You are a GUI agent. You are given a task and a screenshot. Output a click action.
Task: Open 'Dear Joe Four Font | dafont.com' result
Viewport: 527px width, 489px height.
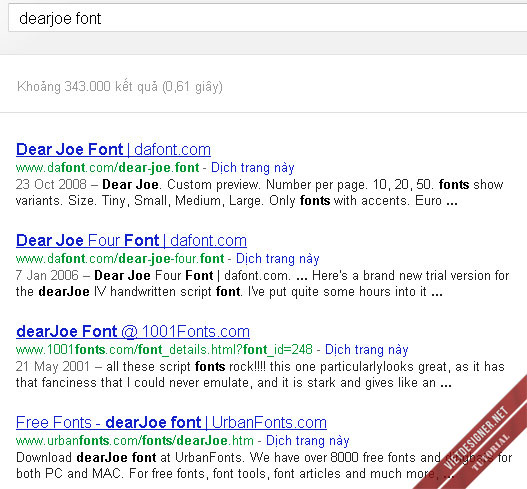coord(131,240)
